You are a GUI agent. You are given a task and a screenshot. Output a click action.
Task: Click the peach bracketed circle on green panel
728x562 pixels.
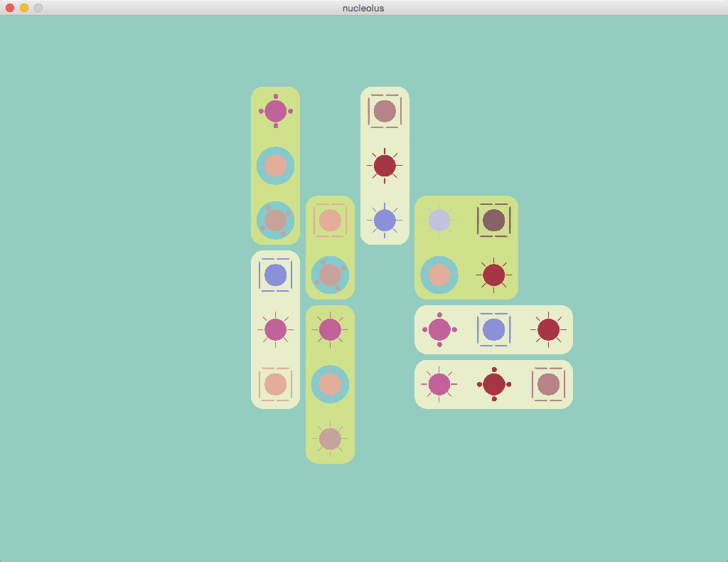(x=330, y=221)
